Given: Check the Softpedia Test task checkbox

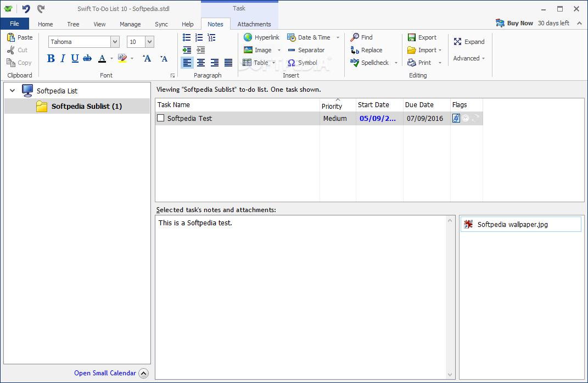Looking at the screenshot, I should coord(160,118).
